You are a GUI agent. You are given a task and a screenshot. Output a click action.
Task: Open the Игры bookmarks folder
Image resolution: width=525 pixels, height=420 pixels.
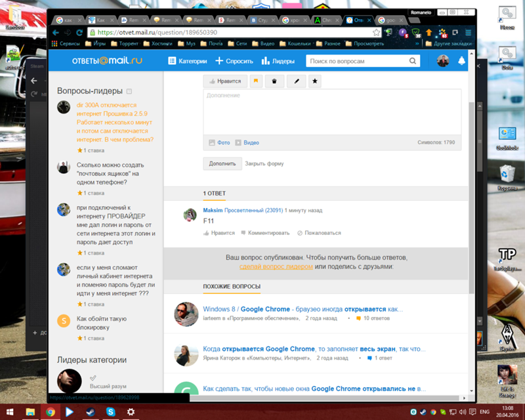pyautogui.click(x=96, y=43)
